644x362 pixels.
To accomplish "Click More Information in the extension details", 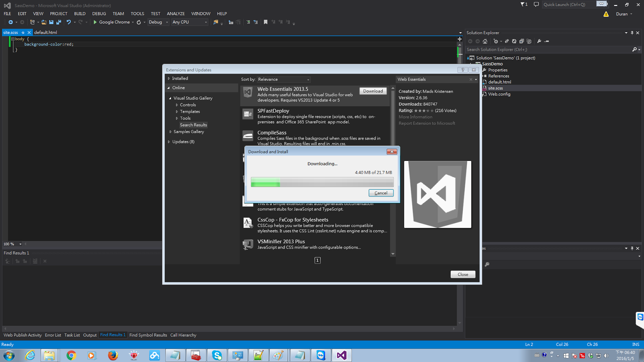I will (x=415, y=117).
